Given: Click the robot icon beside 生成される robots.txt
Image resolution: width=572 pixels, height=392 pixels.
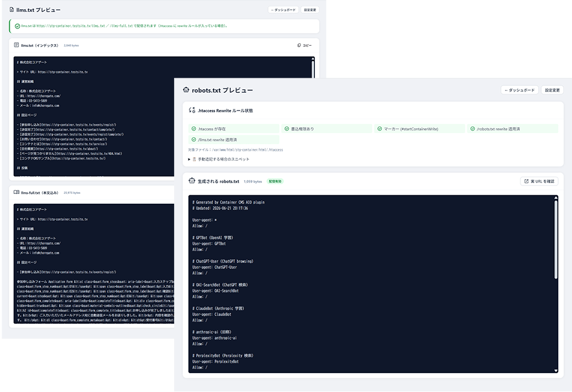Looking at the screenshot, I should click(192, 180).
